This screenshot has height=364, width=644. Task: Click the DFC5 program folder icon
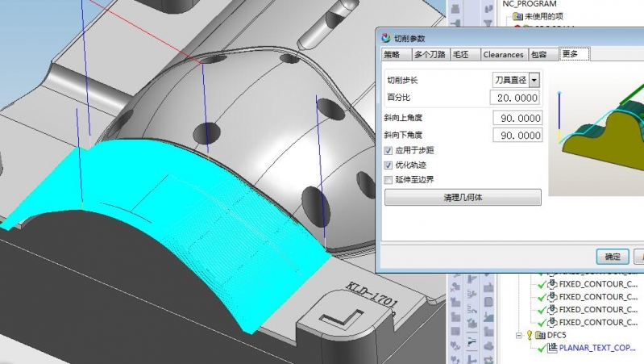[540, 335]
